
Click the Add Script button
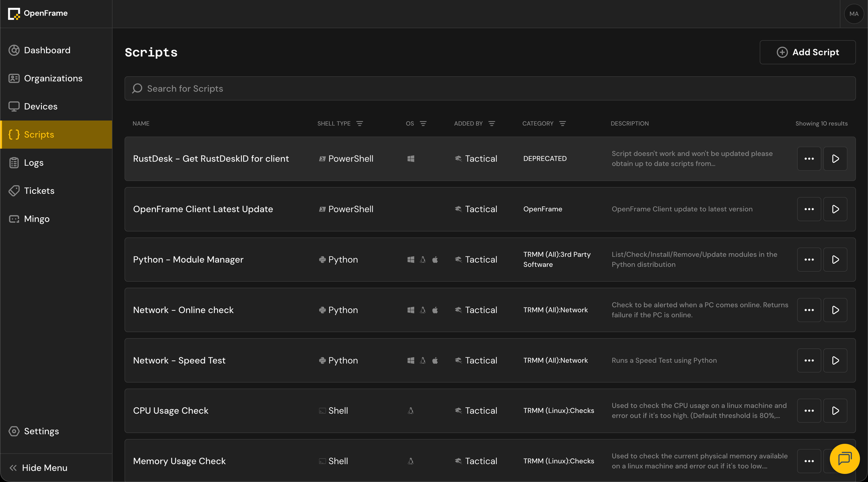(x=807, y=52)
